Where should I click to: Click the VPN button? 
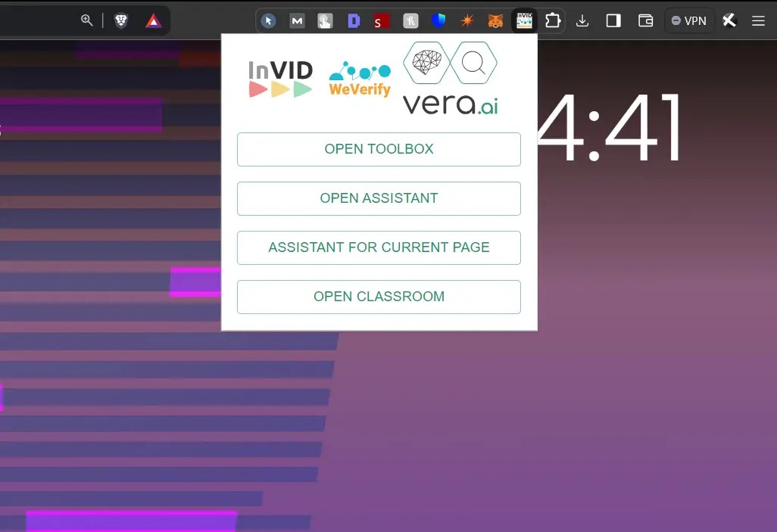[x=689, y=20]
